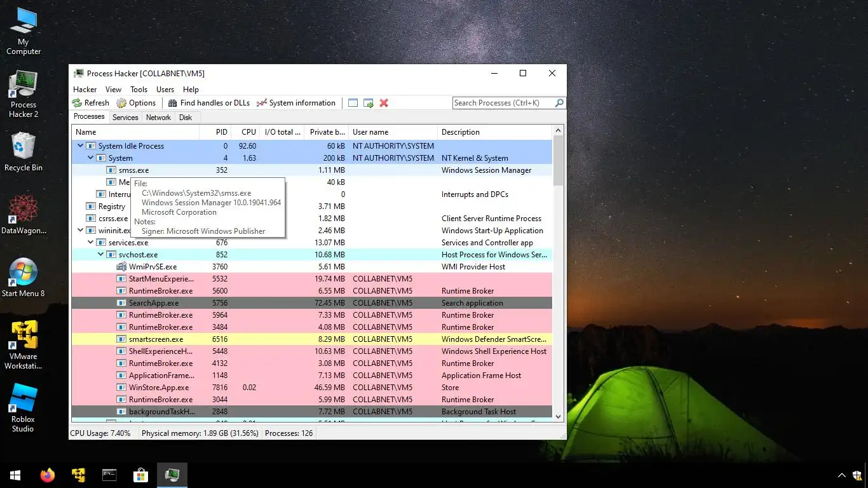This screenshot has height=488, width=868.
Task: Open the View menu
Action: [x=113, y=90]
